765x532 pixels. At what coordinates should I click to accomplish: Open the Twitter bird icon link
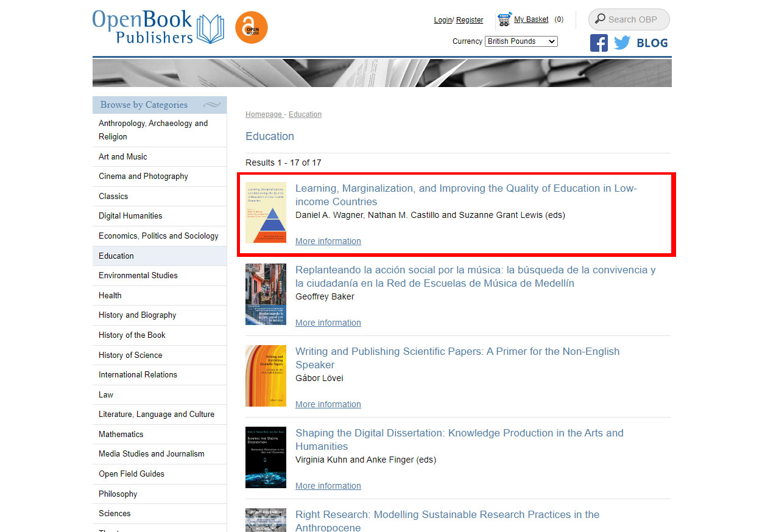coord(622,43)
